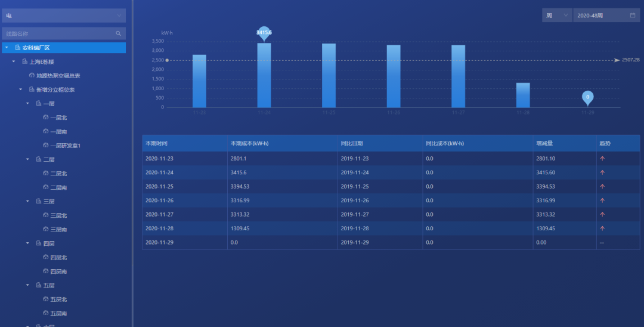This screenshot has width=644, height=327.
Task: Click the 线路名称 search input field
Action: click(58, 34)
